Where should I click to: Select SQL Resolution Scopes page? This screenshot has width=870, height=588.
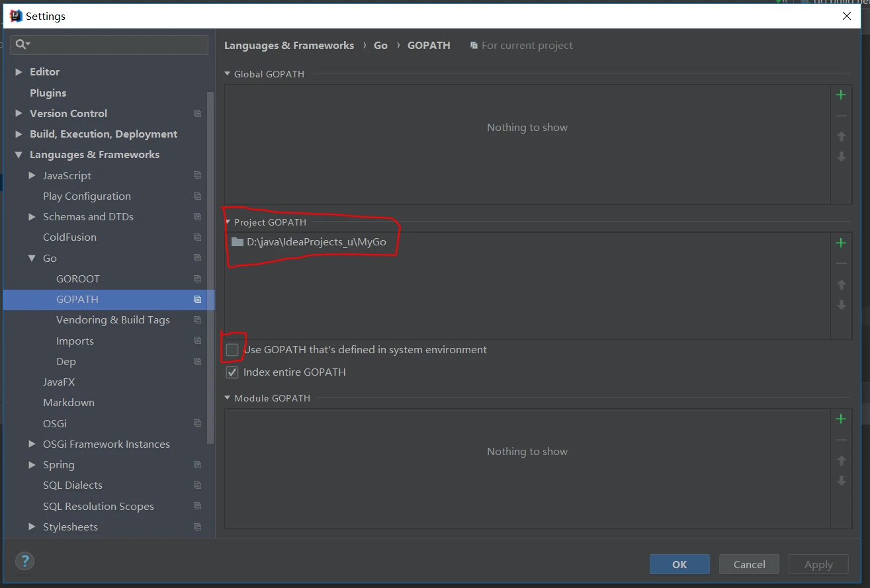(x=99, y=507)
